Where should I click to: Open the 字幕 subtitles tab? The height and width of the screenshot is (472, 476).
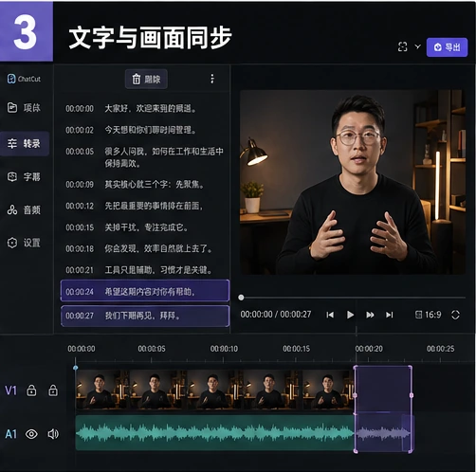pyautogui.click(x=24, y=176)
